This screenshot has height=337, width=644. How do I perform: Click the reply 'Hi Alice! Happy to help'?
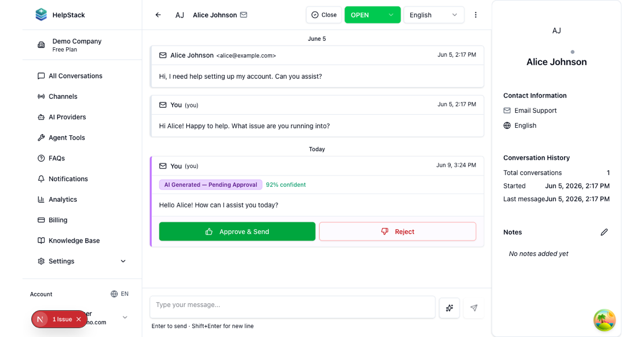[x=244, y=126]
